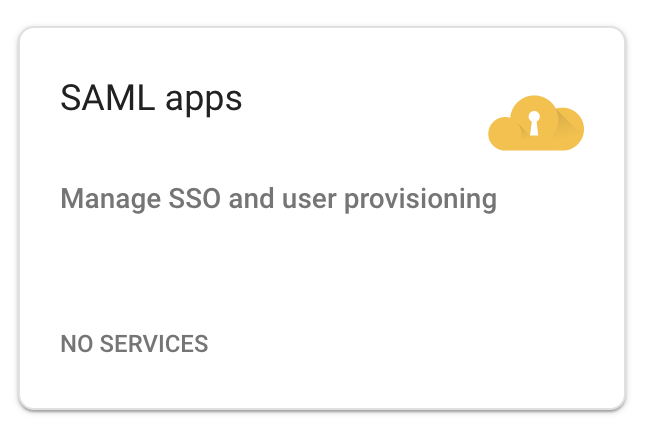Image resolution: width=666 pixels, height=436 pixels.
Task: Click the shaded right lobe of the cloud icon
Action: (x=568, y=129)
